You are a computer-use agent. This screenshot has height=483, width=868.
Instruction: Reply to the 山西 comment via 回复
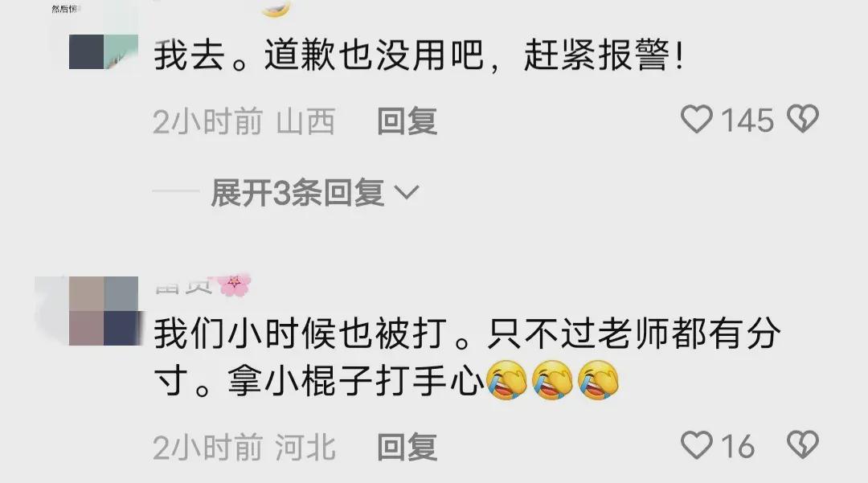(407, 121)
